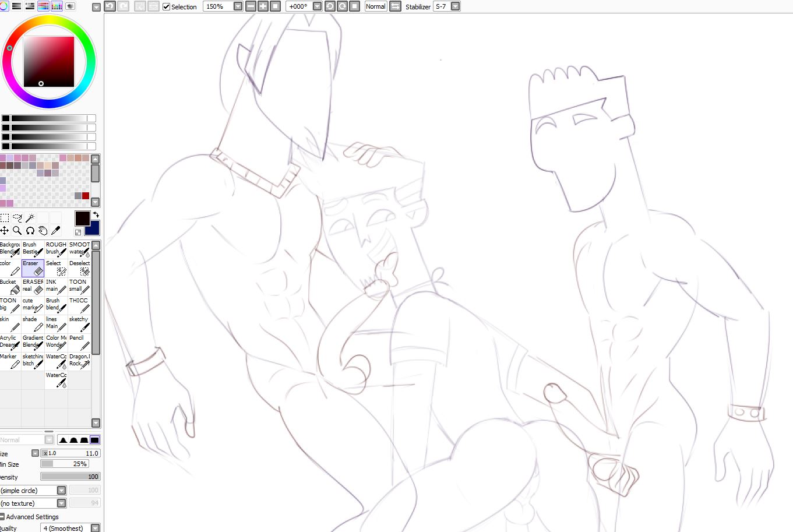This screenshot has height=532, width=793.
Task: Click the Normal view button in toolbar
Action: click(375, 6)
